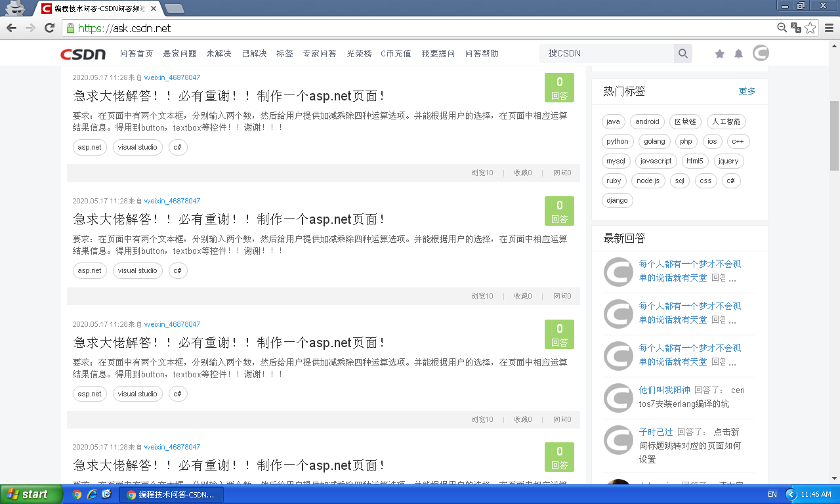840x504 pixels.
Task: Select the c# tag in the hot tags panel
Action: click(731, 180)
